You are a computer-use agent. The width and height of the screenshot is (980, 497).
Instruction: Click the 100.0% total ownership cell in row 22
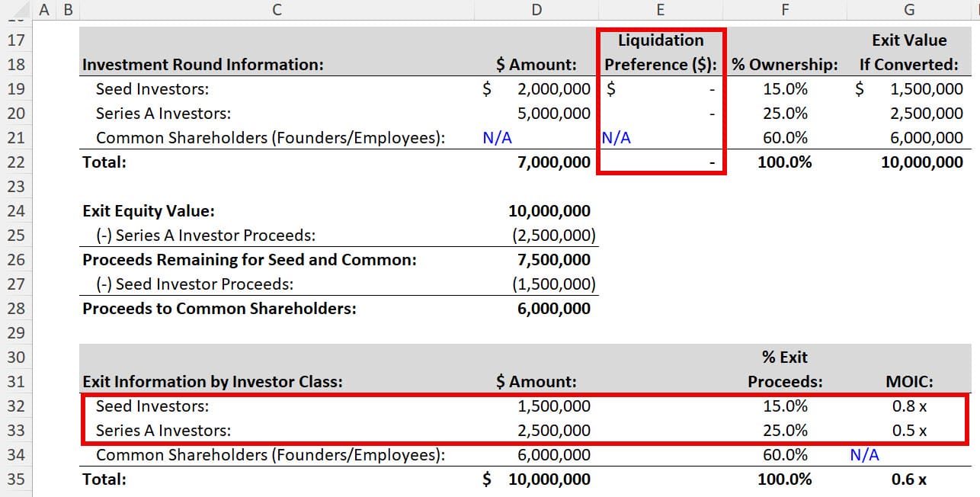[785, 162]
